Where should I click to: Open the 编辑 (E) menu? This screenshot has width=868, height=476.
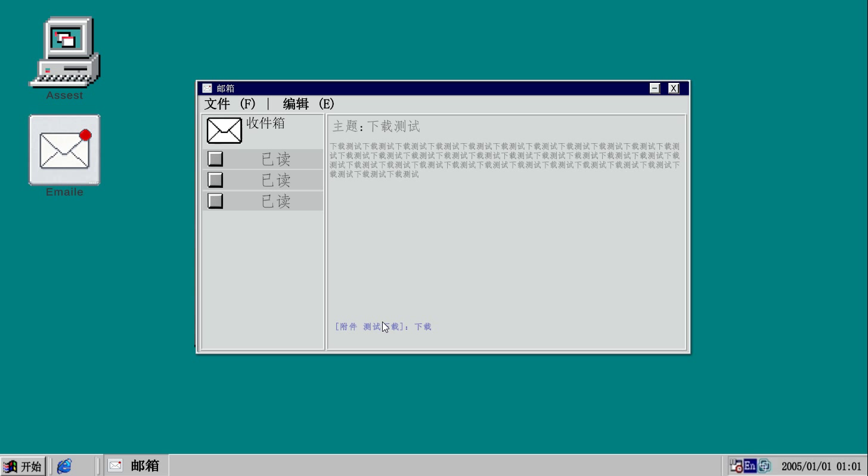click(x=308, y=104)
